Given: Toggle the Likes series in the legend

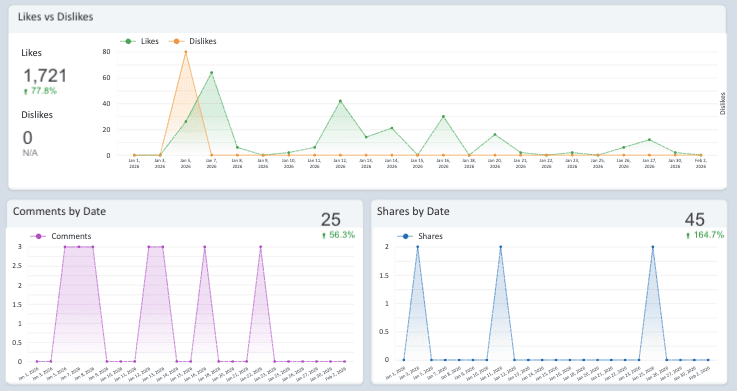Looking at the screenshot, I should (x=140, y=41).
